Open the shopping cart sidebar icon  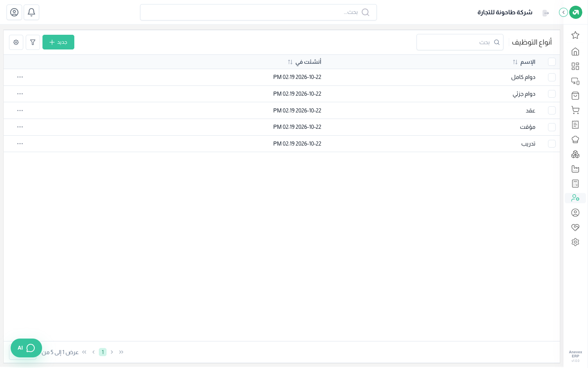pos(575,110)
